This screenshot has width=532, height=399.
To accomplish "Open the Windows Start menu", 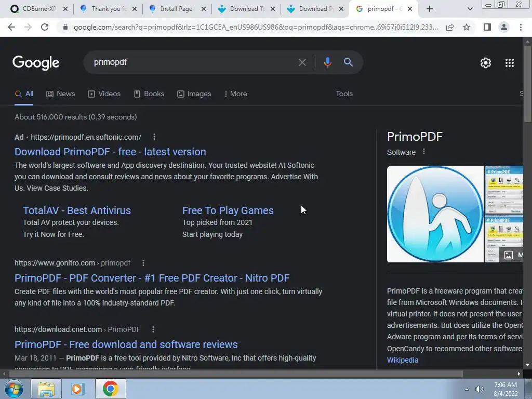I will [14, 389].
